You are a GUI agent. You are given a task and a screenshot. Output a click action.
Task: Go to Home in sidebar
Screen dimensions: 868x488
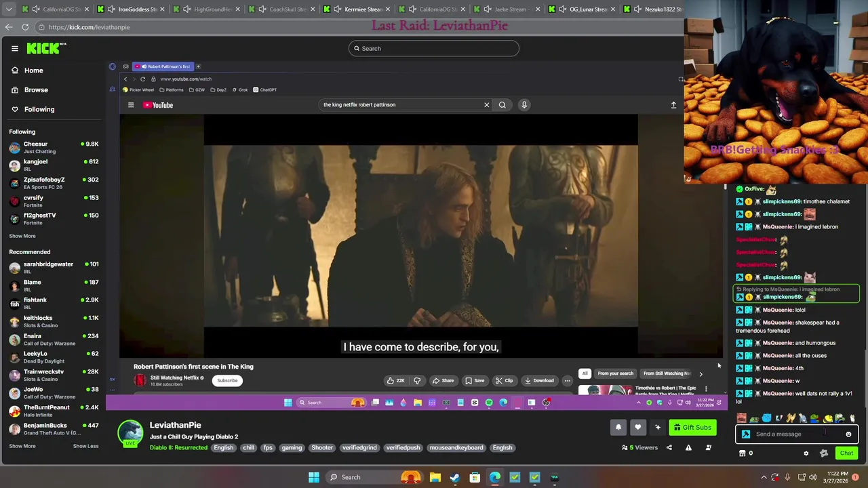pyautogui.click(x=27, y=70)
